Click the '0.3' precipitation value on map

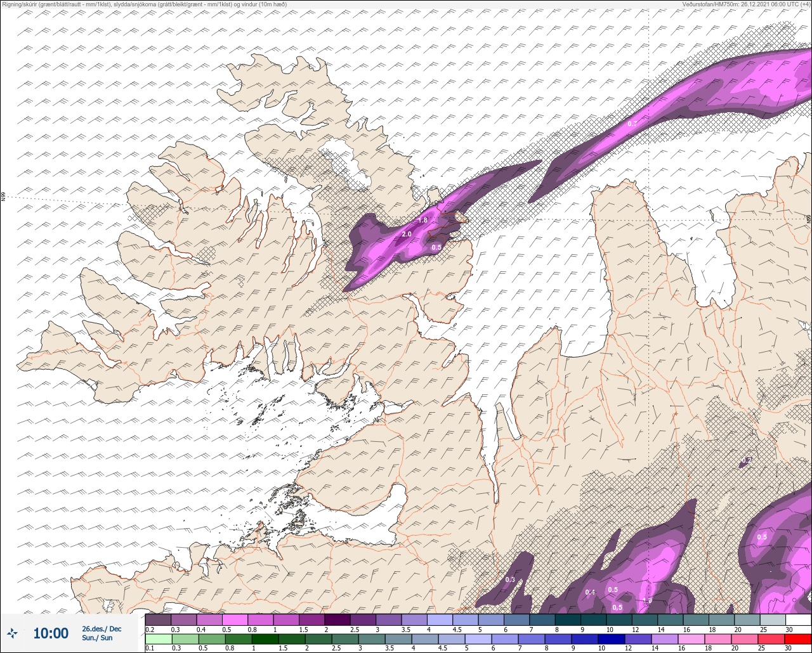510,579
